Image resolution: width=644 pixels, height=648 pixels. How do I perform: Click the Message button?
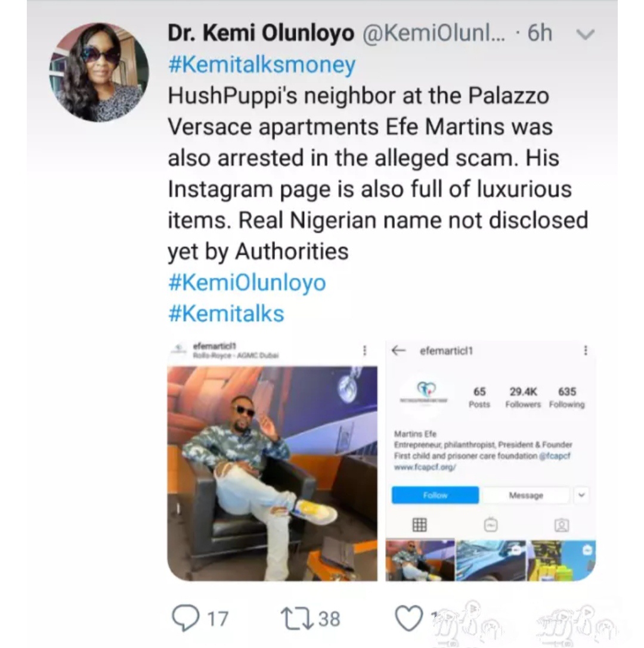pyautogui.click(x=525, y=495)
